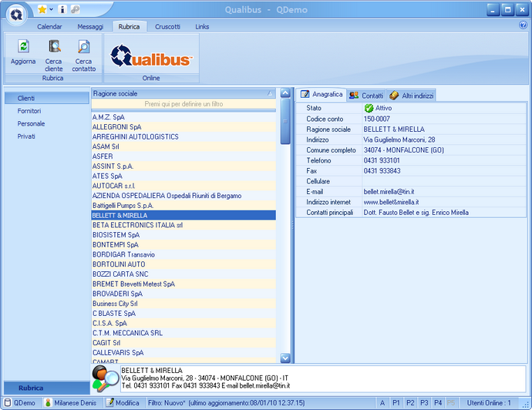Select Fornitori in the left sidebar

[x=31, y=111]
